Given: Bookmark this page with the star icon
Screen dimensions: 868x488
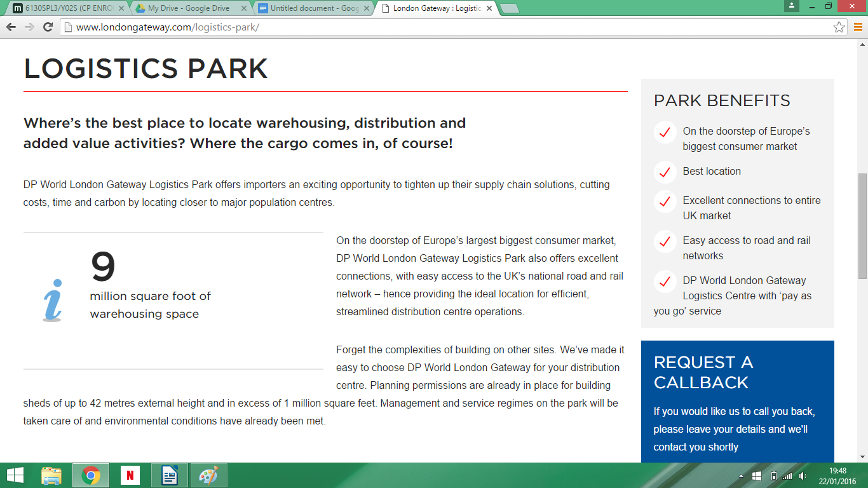Looking at the screenshot, I should 839,27.
